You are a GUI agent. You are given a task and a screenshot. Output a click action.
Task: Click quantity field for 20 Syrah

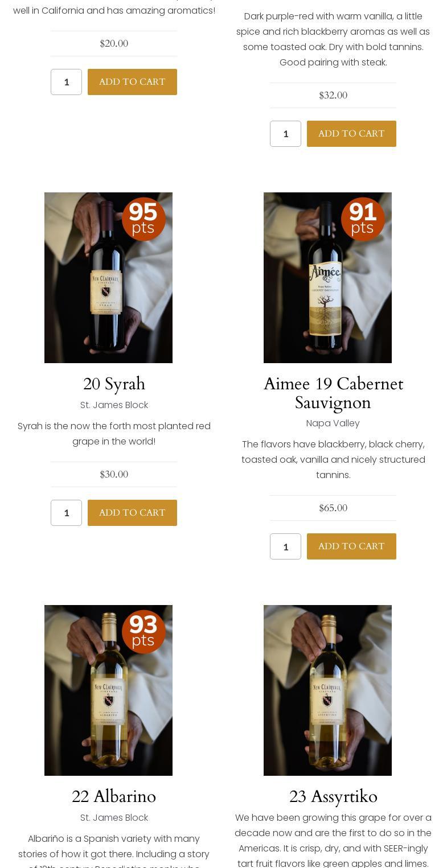pos(66,513)
